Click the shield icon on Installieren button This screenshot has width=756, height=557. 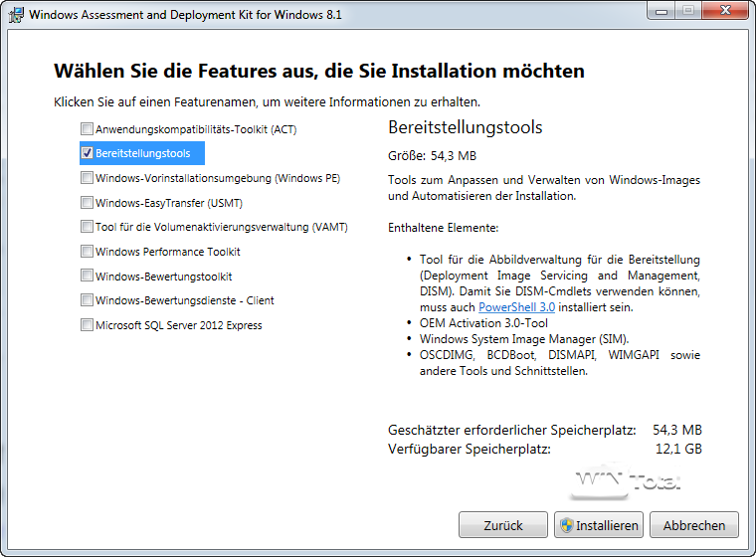565,525
